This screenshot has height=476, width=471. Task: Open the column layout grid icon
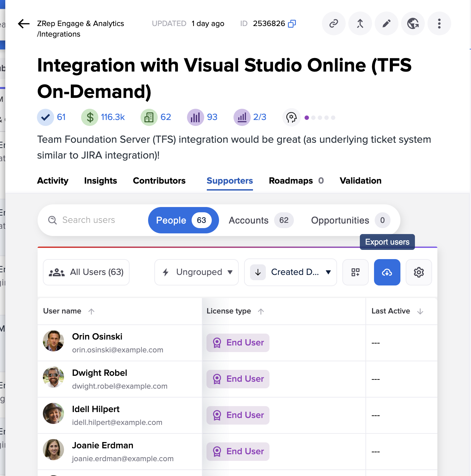356,272
